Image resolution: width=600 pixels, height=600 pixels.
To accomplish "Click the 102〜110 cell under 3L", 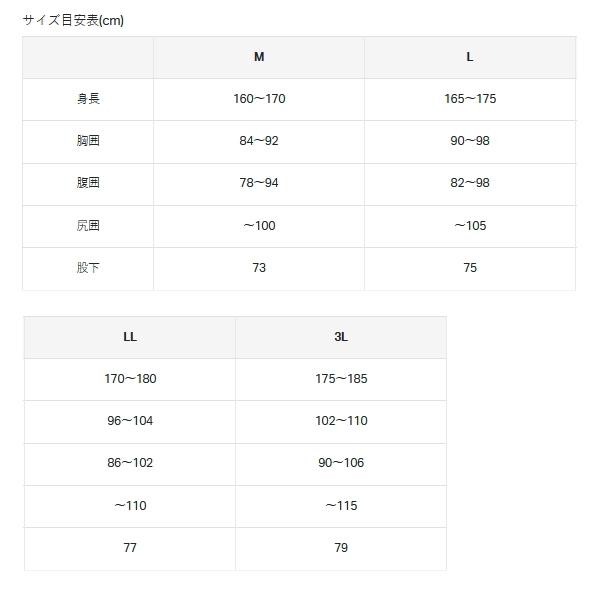I will (x=341, y=421).
